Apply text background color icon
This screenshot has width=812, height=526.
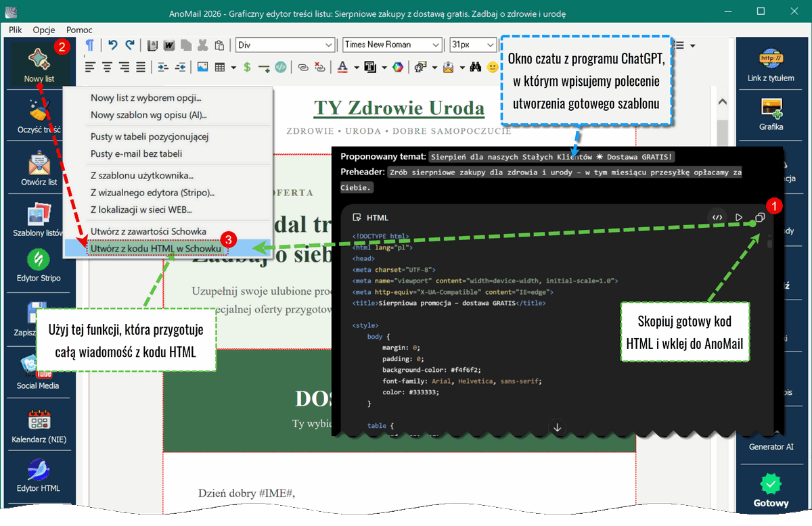coord(370,67)
